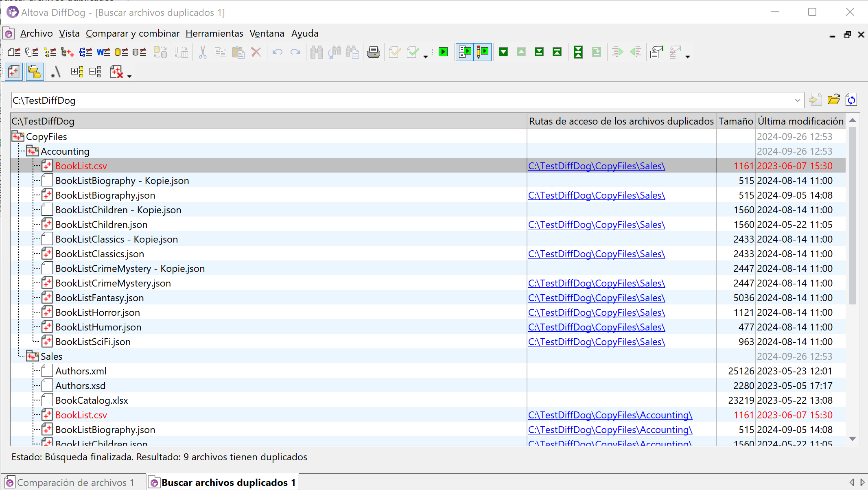Select BookListHumor.json file row
Screen dimensions: 868x490
(428, 327)
